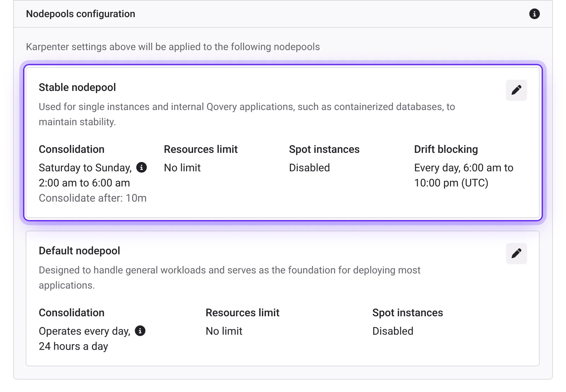Click Default nodepool Spot instances label
Viewport: 566px width, 392px height.
coord(408,313)
